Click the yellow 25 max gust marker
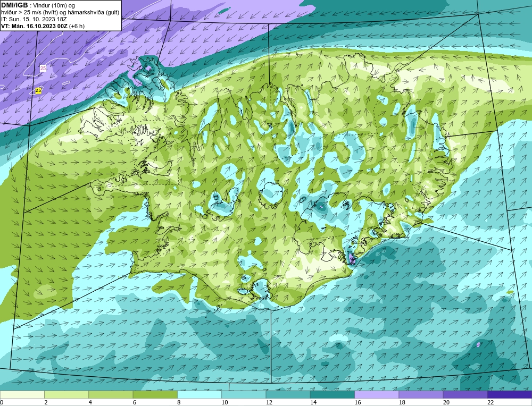Viewport: 532px width, 406px height. pos(38,90)
